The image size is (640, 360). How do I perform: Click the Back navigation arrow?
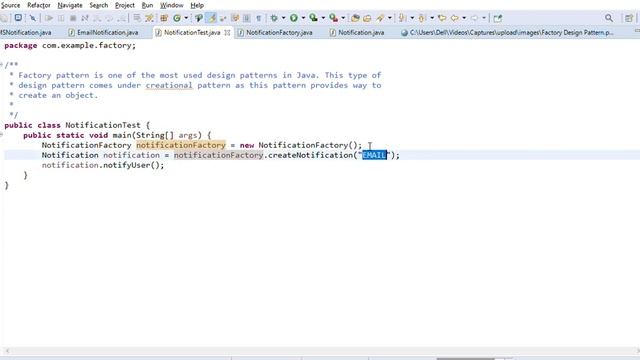(x=455, y=18)
